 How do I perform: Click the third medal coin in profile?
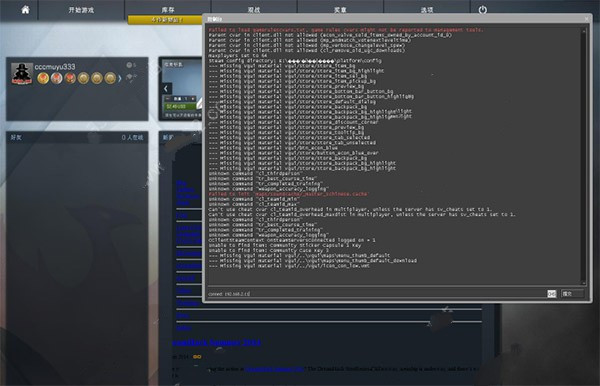click(70, 78)
